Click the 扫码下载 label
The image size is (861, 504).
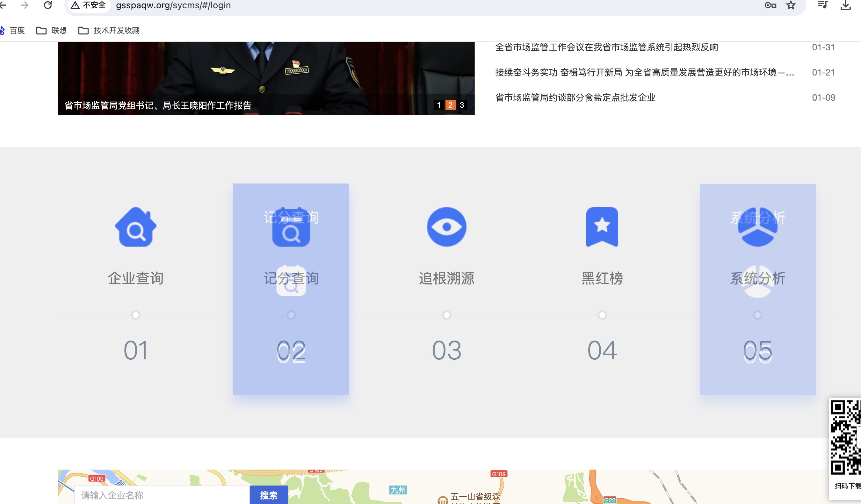click(x=847, y=486)
